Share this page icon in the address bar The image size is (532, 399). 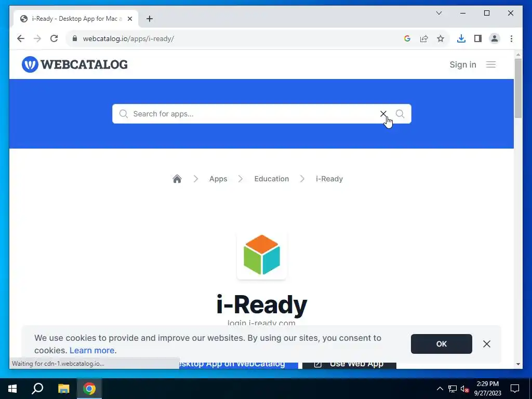(424, 38)
